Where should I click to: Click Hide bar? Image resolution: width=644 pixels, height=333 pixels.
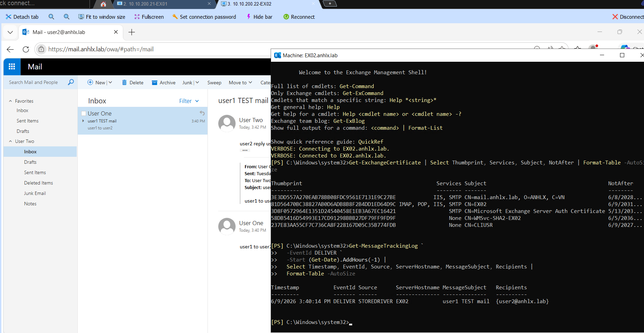coord(259,17)
